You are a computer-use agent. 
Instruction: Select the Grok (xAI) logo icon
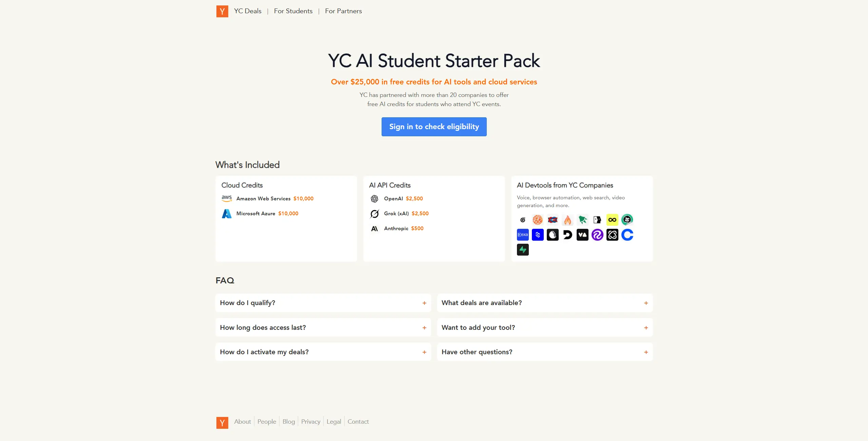click(x=374, y=214)
